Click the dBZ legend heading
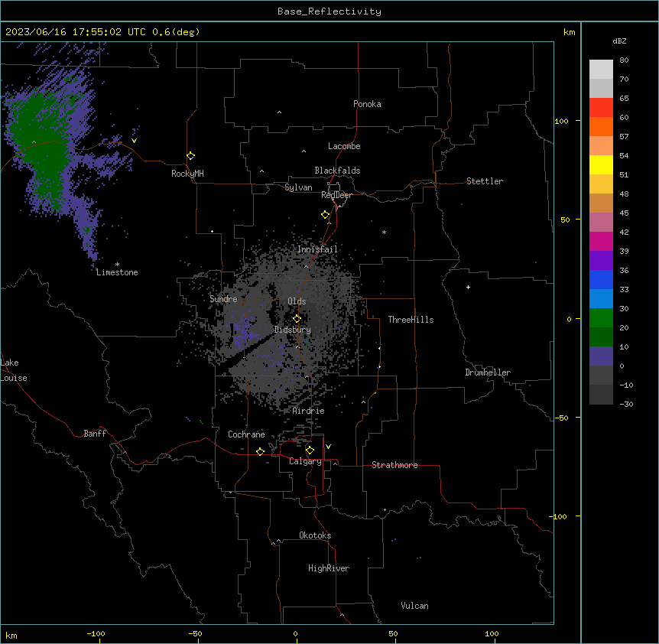This screenshot has height=644, width=659. click(619, 41)
